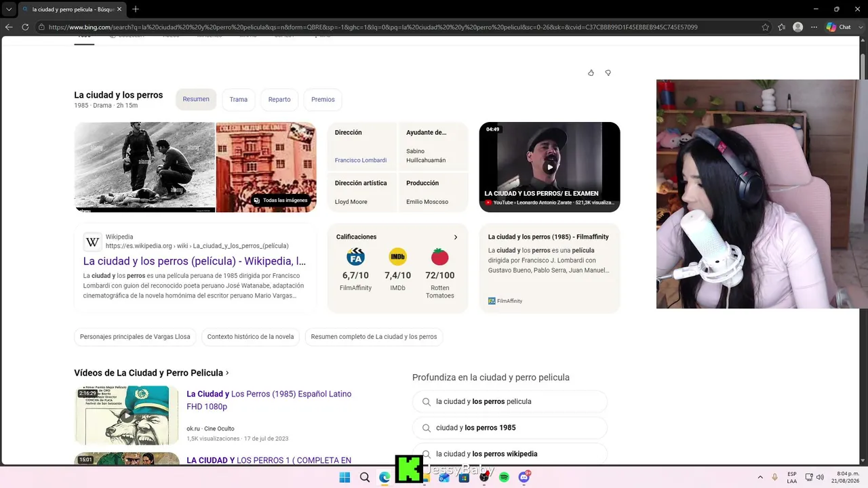Image resolution: width=868 pixels, height=488 pixels.
Task: Expand the Calificaciones ratings arrow
Action: [x=456, y=237]
